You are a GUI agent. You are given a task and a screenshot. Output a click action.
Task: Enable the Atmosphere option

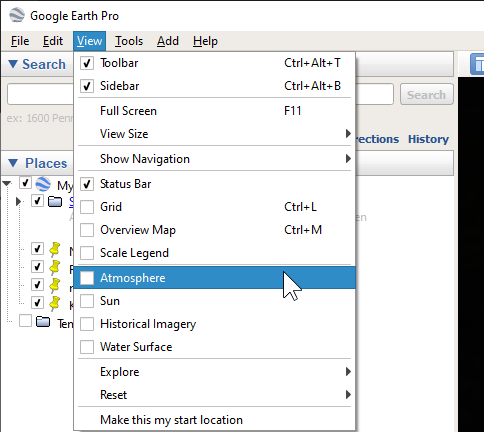click(x=215, y=278)
